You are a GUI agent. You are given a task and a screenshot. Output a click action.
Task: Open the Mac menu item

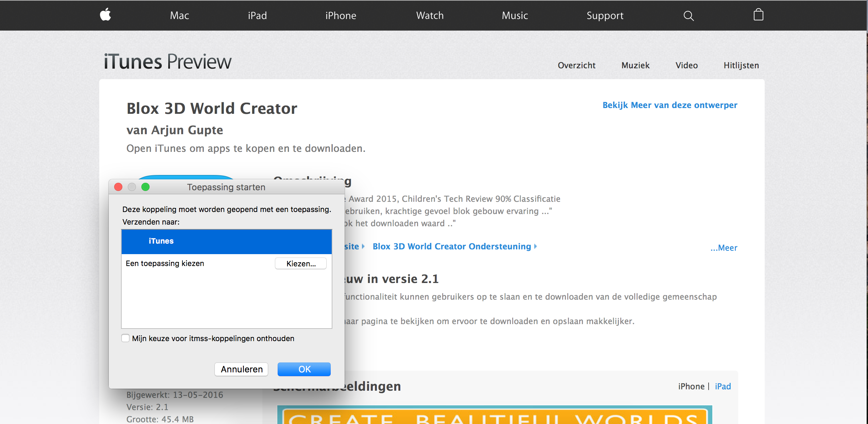pos(179,16)
